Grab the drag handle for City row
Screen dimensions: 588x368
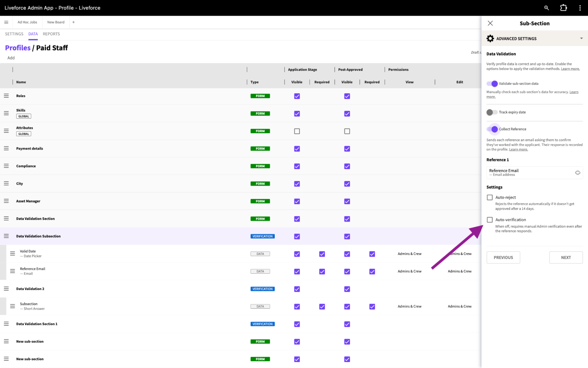6,184
